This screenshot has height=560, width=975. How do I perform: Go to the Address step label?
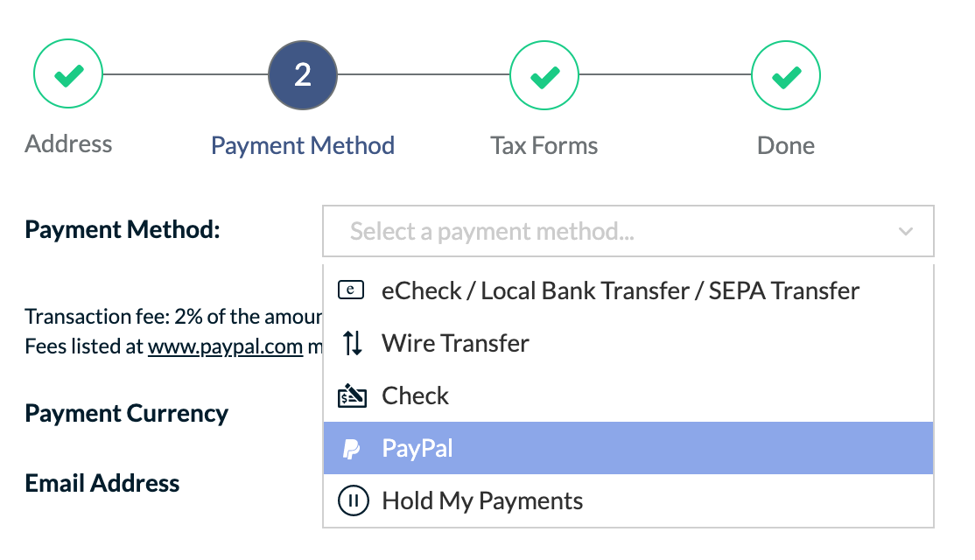point(68,143)
